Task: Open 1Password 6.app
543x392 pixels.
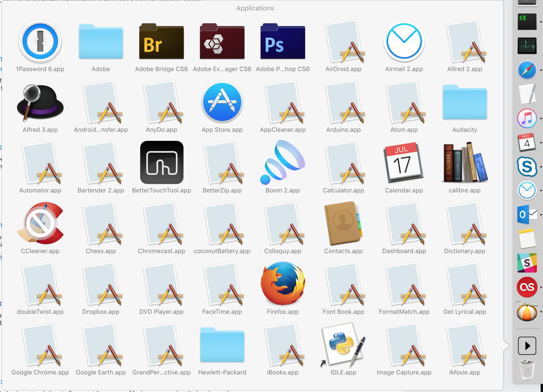Action: 40,41
